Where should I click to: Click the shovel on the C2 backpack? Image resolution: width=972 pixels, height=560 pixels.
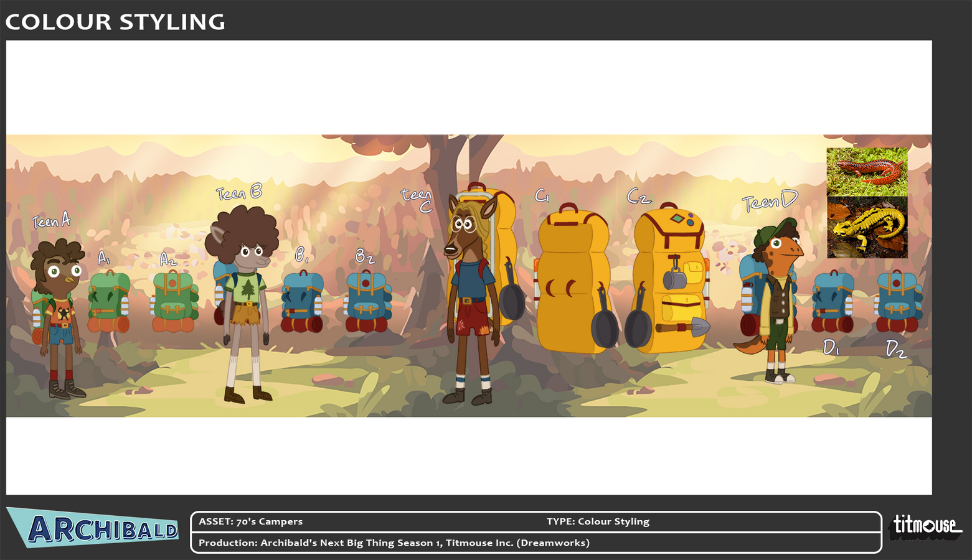[684, 327]
